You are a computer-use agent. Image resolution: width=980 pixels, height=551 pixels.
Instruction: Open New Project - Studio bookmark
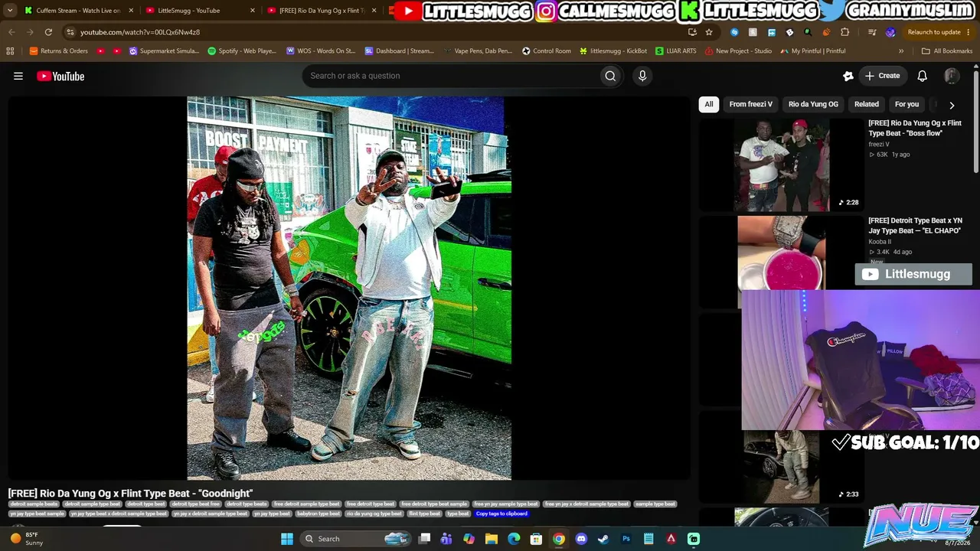739,51
